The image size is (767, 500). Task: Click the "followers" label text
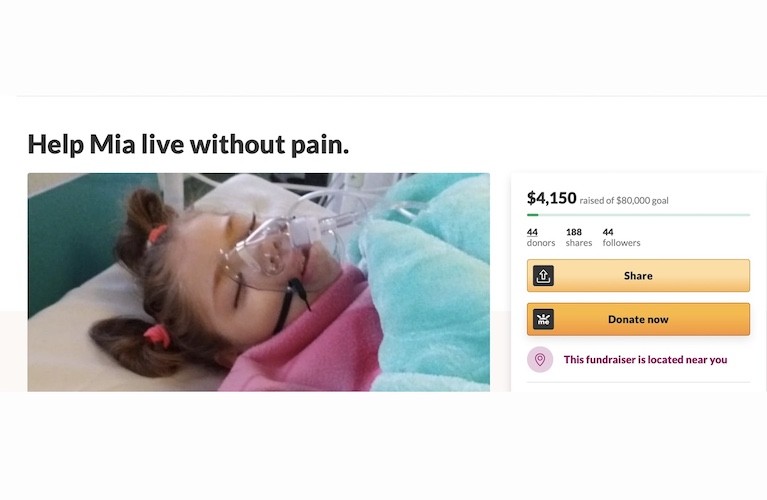pyautogui.click(x=621, y=243)
